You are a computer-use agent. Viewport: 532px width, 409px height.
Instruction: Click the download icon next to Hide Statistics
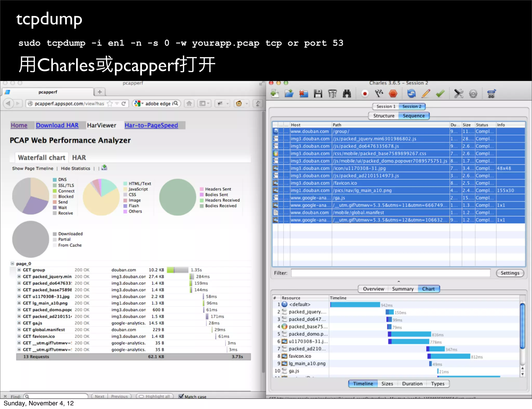(104, 168)
